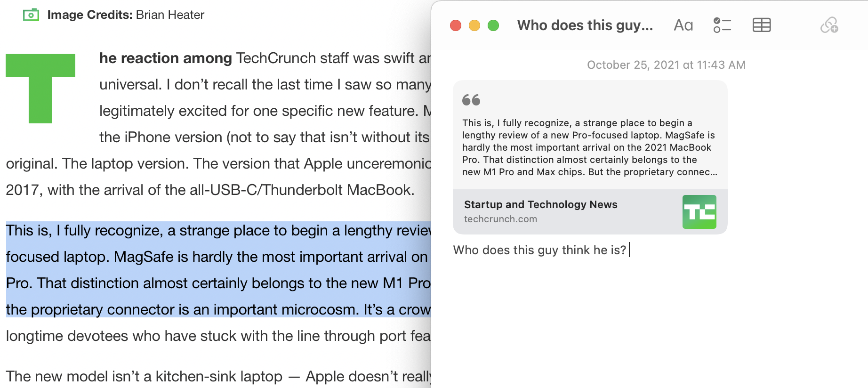Click the blank area below the note text
868x388 pixels.
(x=649, y=325)
